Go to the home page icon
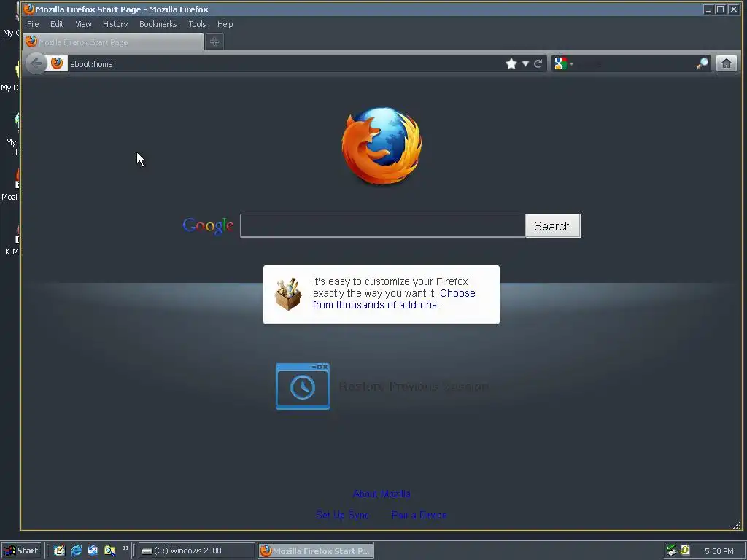The image size is (747, 560). pos(727,63)
